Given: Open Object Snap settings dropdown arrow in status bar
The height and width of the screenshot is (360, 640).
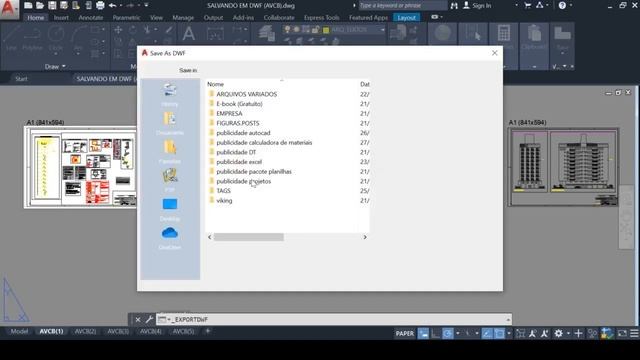Looking at the screenshot, I should click(x=509, y=333).
